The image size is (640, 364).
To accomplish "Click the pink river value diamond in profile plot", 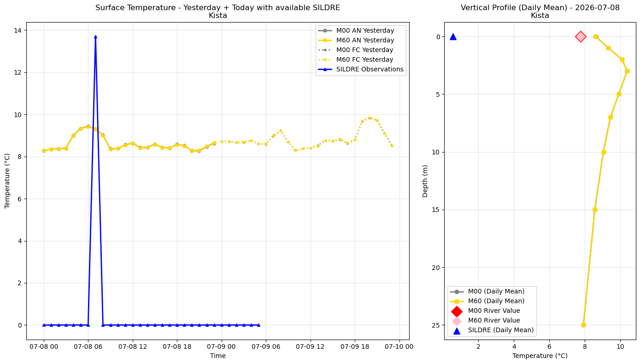I will [581, 36].
